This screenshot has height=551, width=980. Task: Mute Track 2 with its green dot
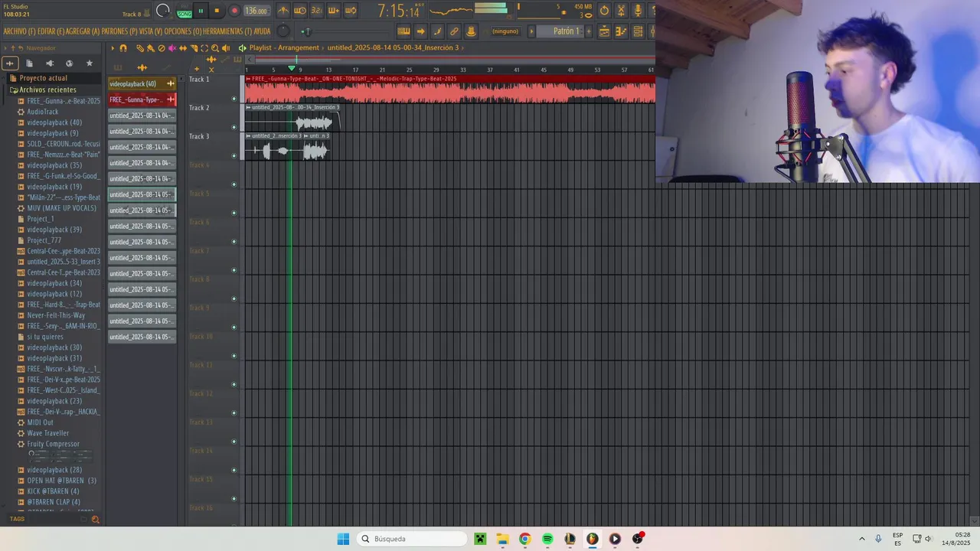(x=234, y=127)
